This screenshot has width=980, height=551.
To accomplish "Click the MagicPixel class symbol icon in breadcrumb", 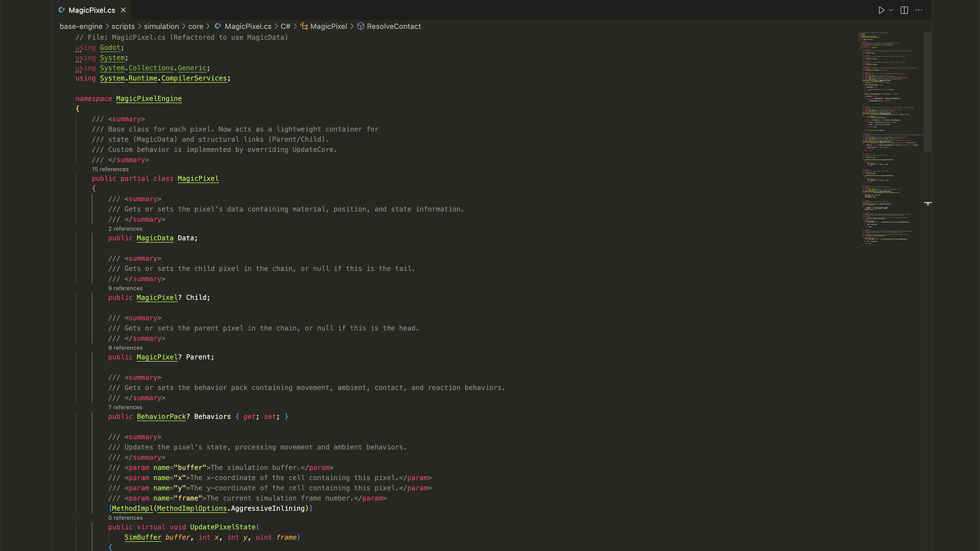I will point(304,26).
